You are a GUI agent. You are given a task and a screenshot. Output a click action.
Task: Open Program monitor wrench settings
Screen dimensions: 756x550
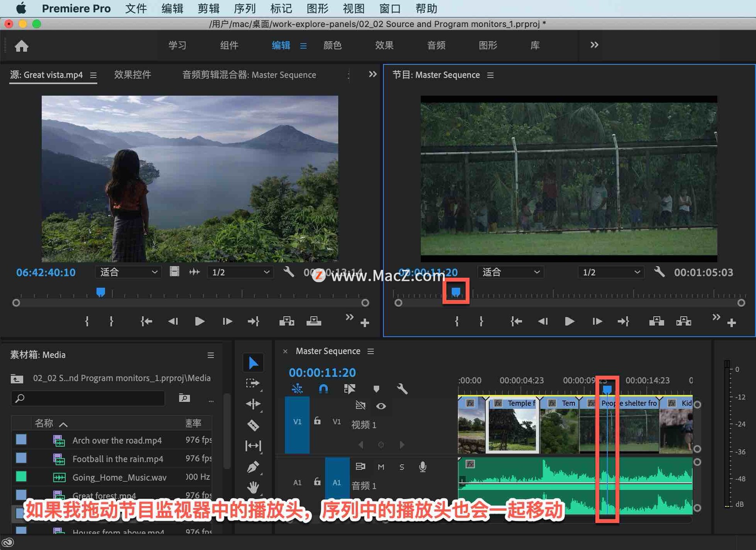point(660,272)
